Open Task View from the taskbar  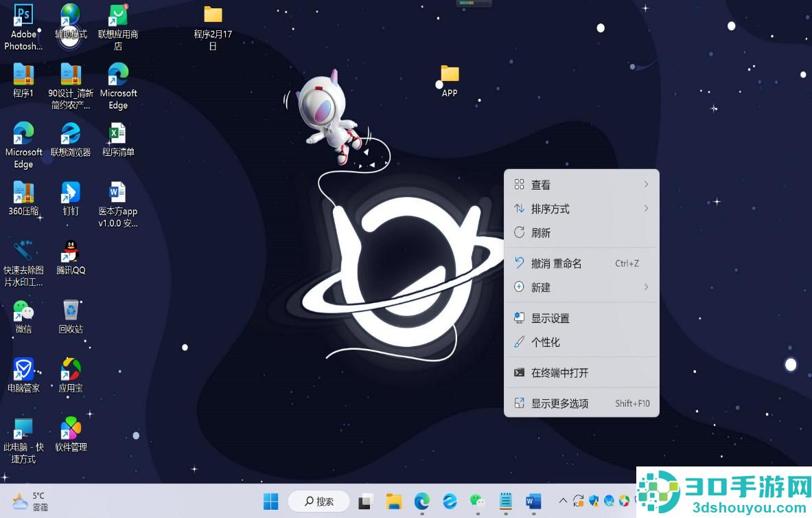coord(364,502)
